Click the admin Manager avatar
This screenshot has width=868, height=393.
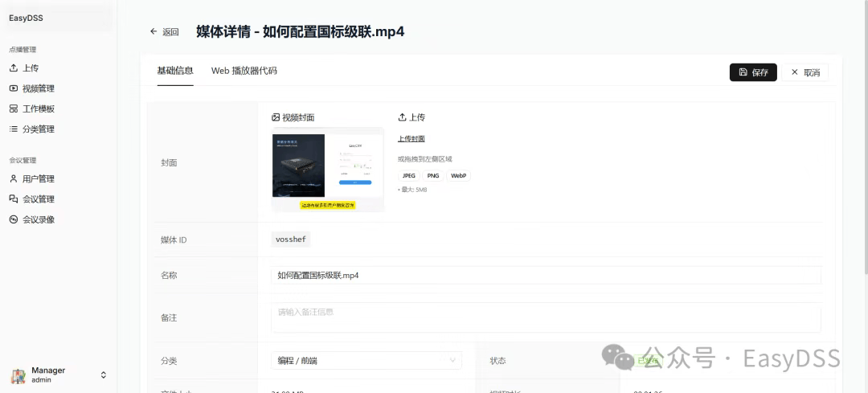click(x=18, y=375)
